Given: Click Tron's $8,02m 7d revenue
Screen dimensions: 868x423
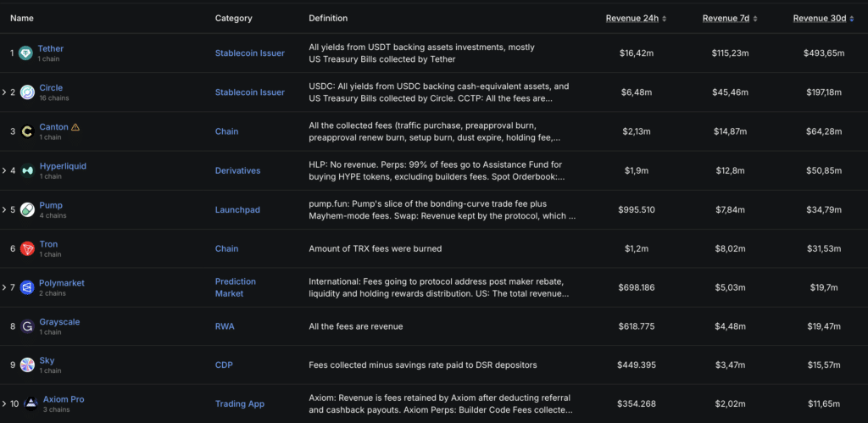Looking at the screenshot, I should (730, 248).
